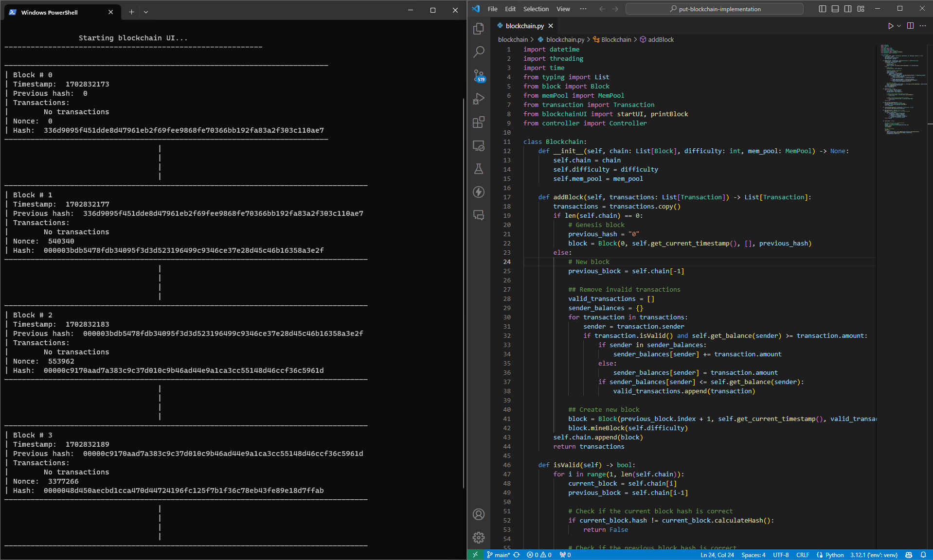The height and width of the screenshot is (560, 933).
Task: Click 'Nonce: 3377266' in terminal output
Action: pyautogui.click(x=46, y=481)
